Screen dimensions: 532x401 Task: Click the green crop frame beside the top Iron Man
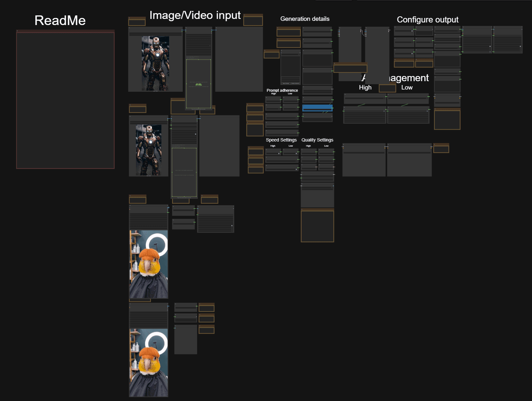[198, 84]
